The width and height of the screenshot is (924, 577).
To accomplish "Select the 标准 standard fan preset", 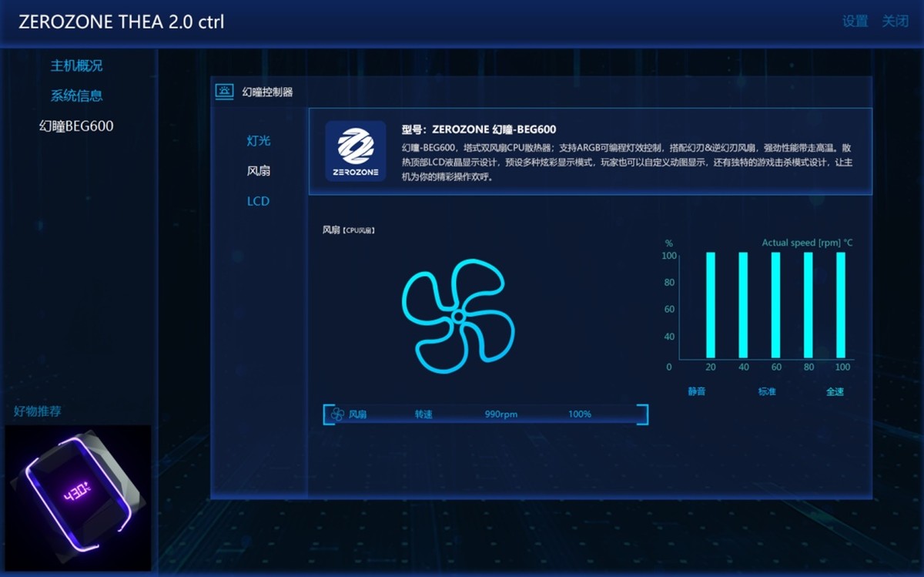I will (x=767, y=391).
